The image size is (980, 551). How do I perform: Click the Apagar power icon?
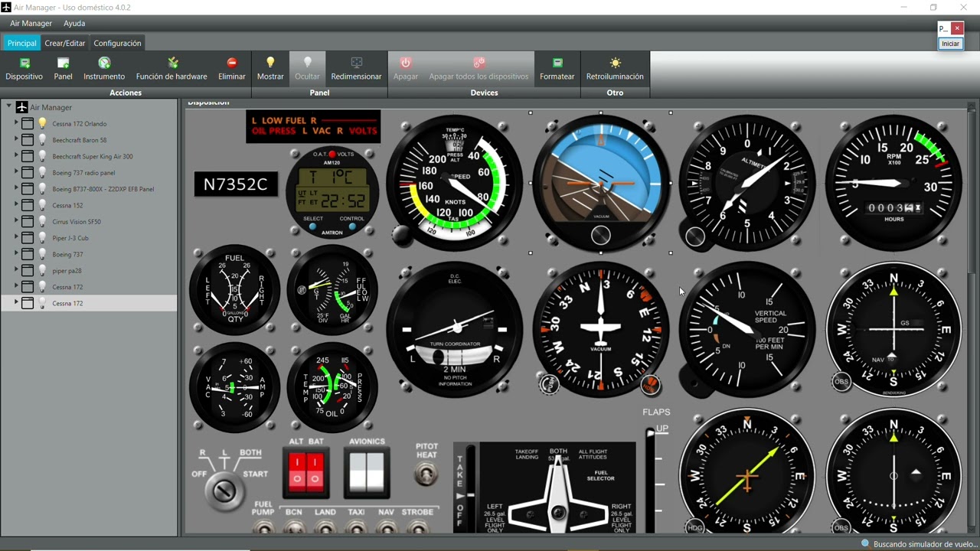(406, 63)
